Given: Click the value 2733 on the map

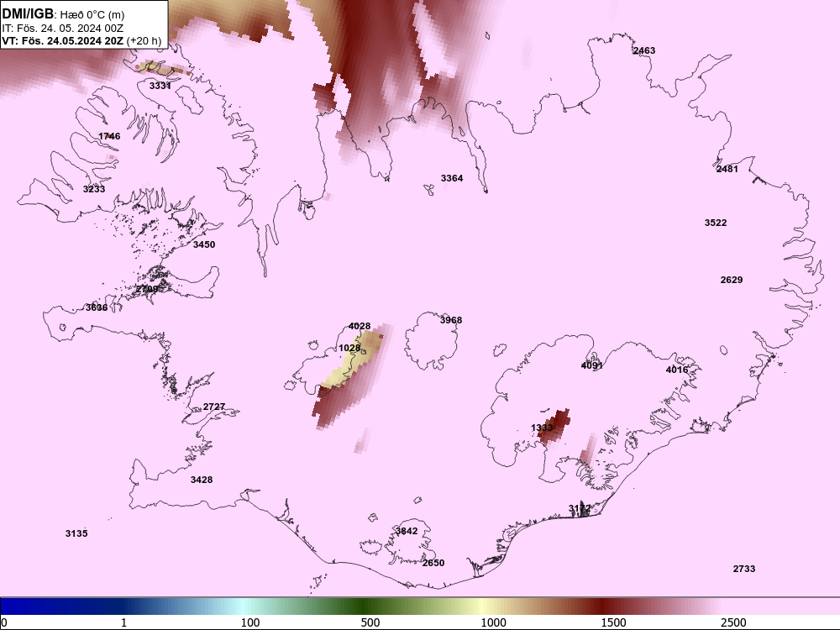Looking at the screenshot, I should 744,569.
